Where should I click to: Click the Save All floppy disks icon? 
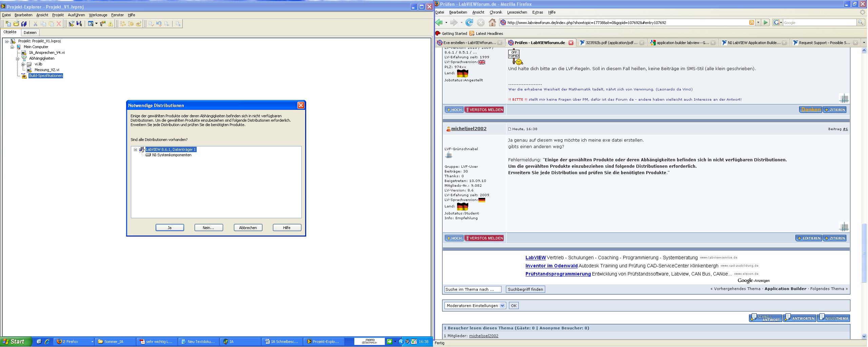pos(24,24)
